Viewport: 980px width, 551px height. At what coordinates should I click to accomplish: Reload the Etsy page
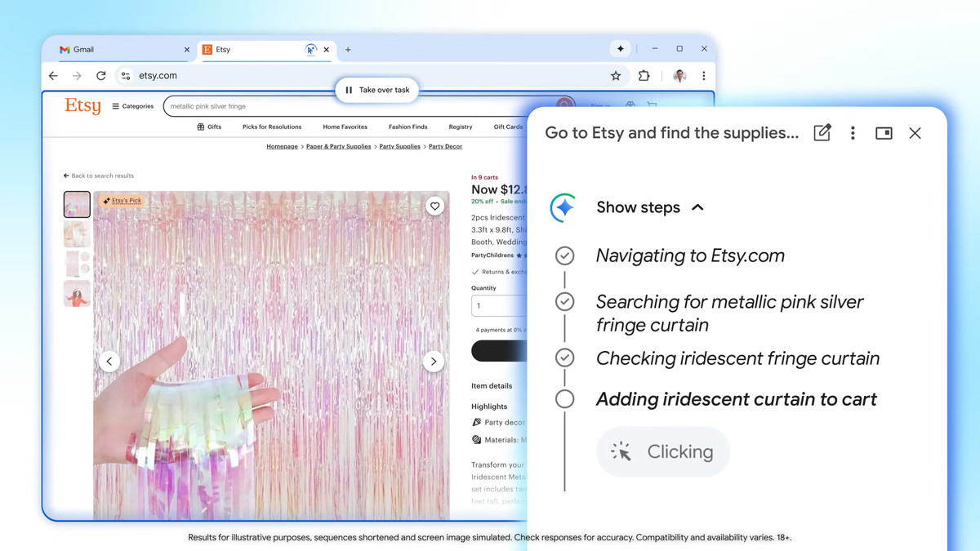tap(101, 76)
